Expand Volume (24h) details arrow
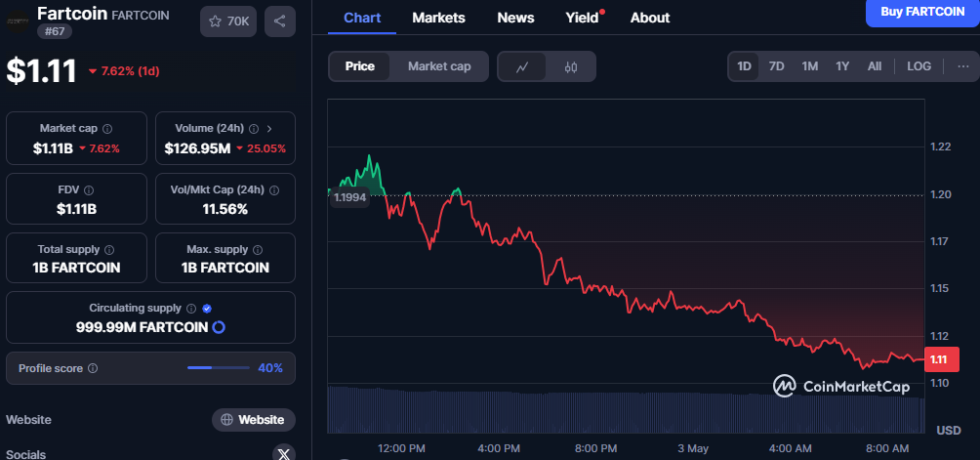Screen dimensions: 980x460 270,129
